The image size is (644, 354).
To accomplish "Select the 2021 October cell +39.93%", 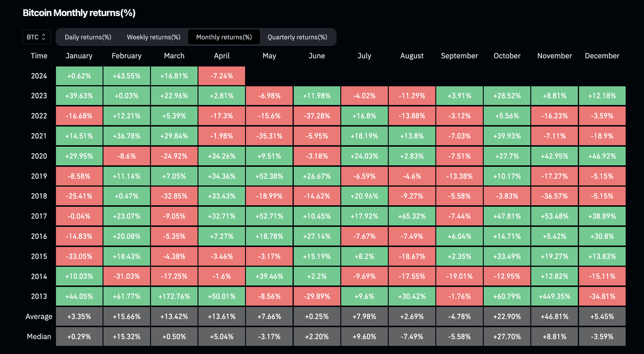I will coord(507,136).
